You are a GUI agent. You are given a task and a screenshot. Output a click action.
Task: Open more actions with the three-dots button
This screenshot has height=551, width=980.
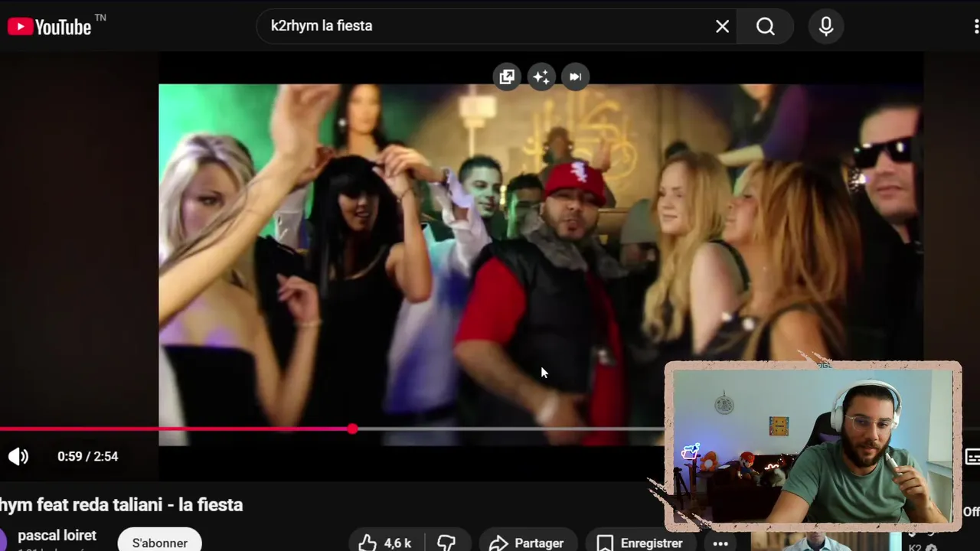pos(720,543)
